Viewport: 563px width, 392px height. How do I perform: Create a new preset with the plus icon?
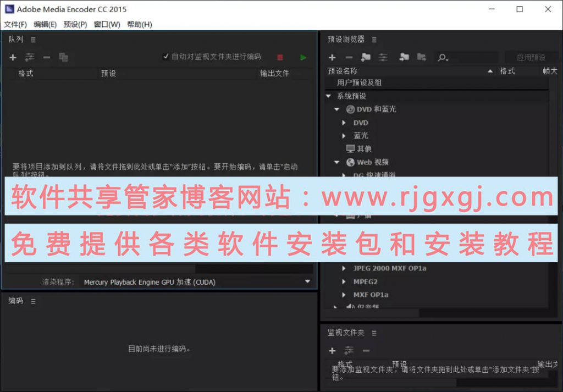[332, 57]
